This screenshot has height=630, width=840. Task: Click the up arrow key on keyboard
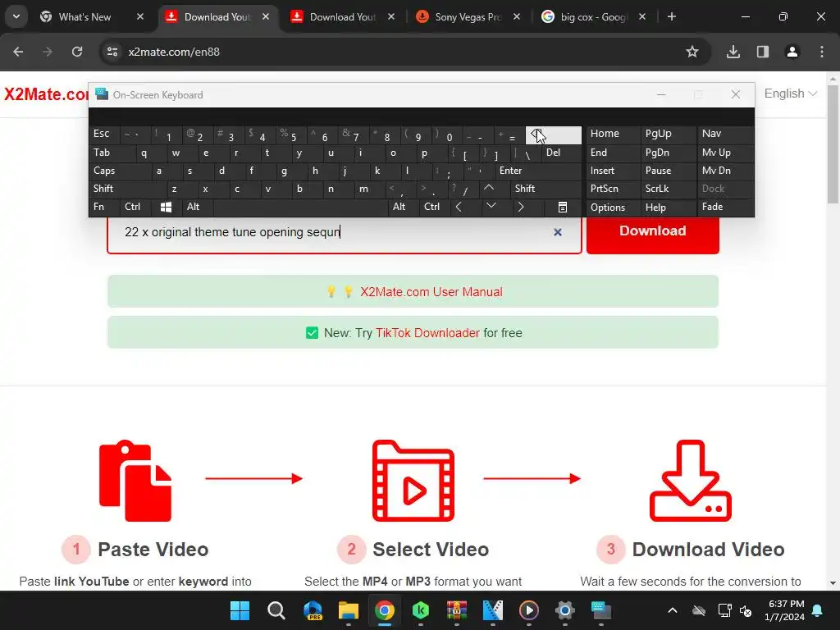click(489, 188)
